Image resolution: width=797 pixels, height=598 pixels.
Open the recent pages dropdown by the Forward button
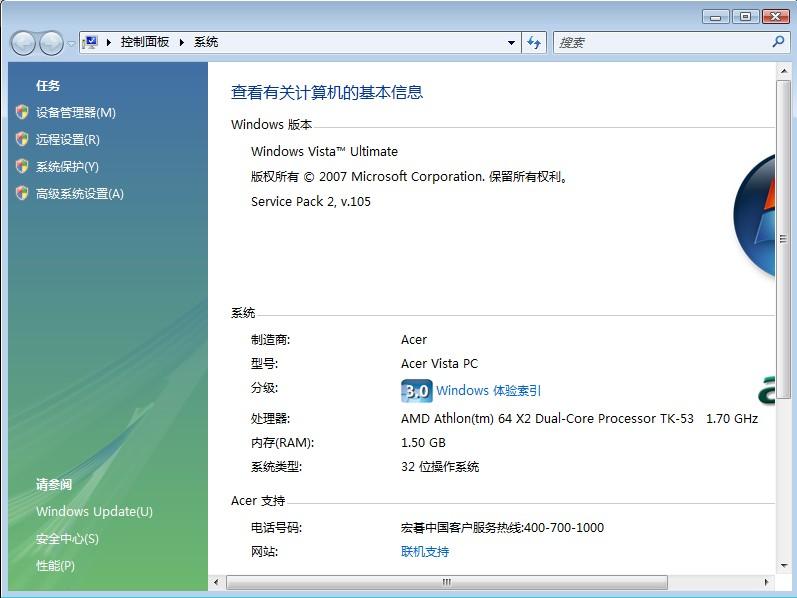coord(71,44)
